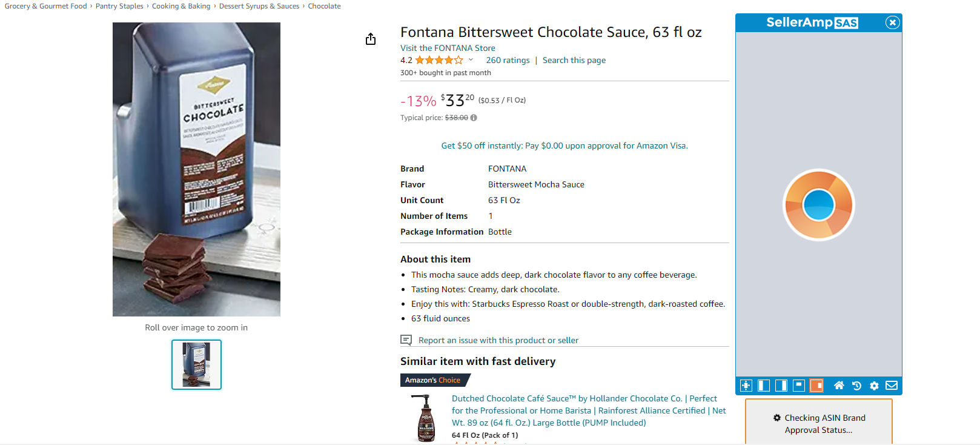Open SellerAmp settings gear

click(x=874, y=386)
